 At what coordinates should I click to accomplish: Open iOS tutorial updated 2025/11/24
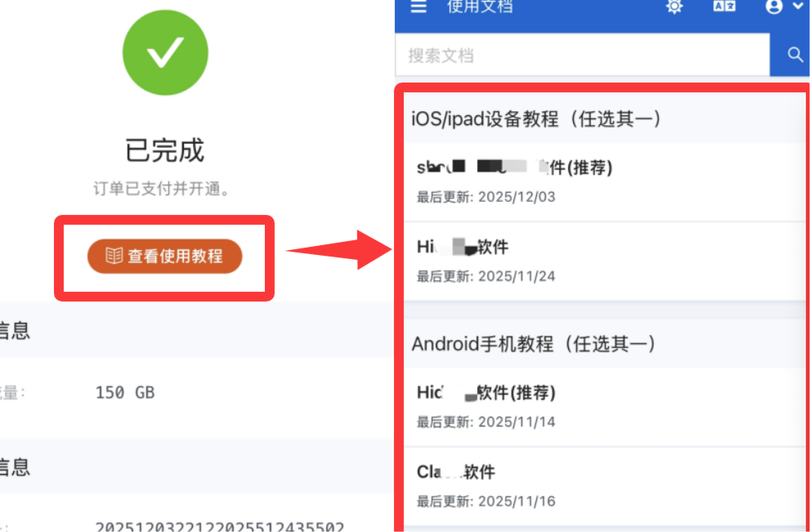(604, 262)
